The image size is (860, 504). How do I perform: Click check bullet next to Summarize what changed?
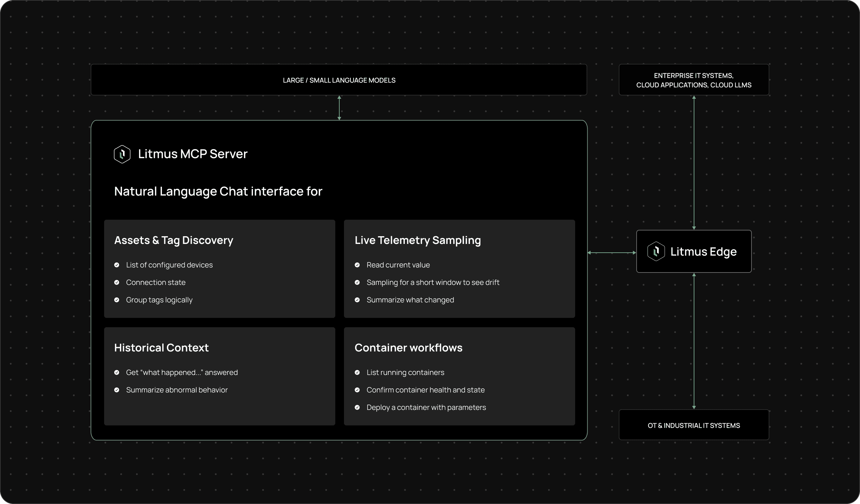357,300
